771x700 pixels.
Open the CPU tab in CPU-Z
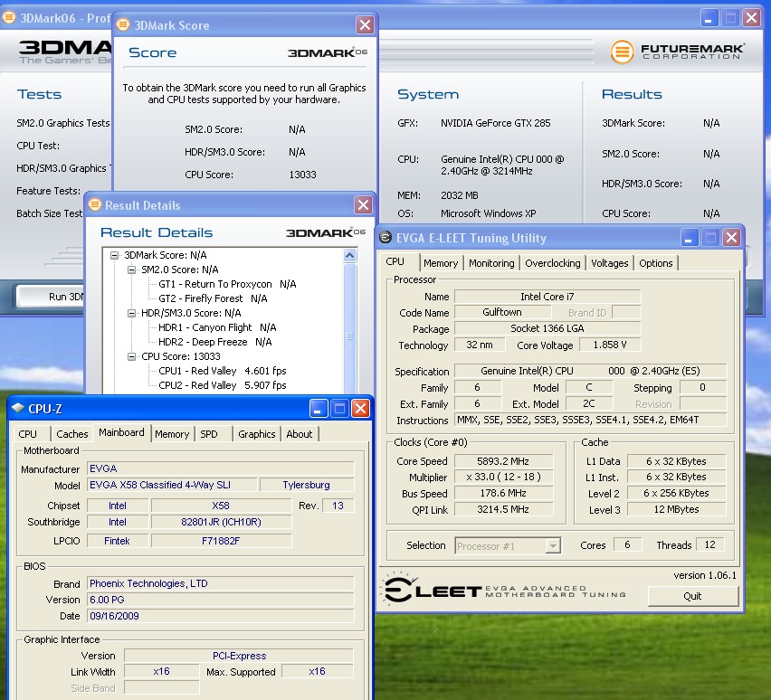pyautogui.click(x=28, y=434)
